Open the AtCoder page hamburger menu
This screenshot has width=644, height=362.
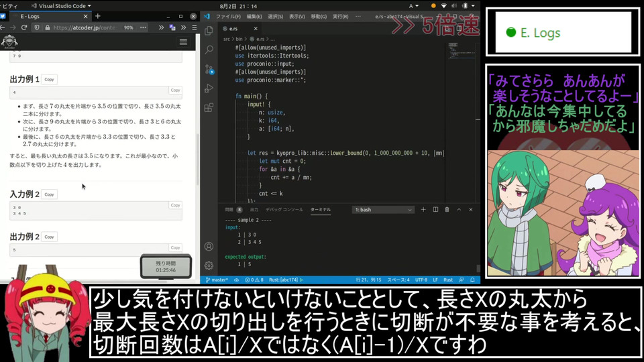[183, 42]
